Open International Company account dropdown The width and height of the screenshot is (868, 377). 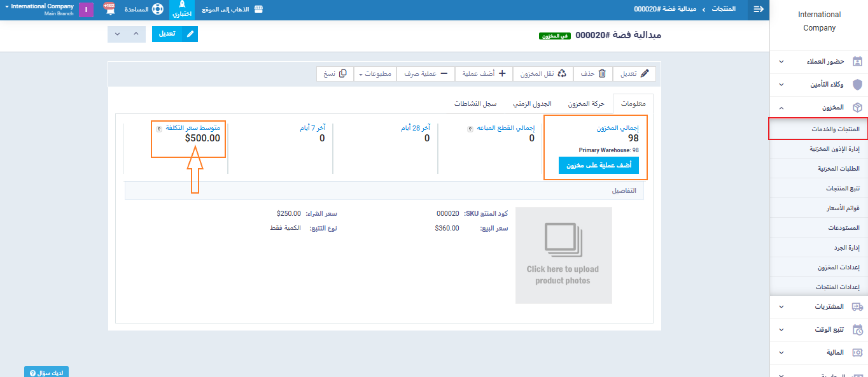click(39, 10)
